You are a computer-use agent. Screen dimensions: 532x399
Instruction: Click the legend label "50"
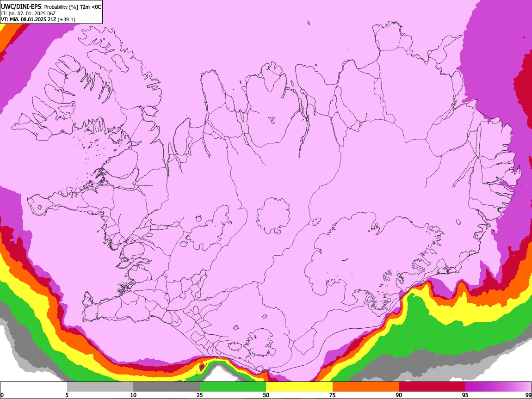click(x=266, y=395)
